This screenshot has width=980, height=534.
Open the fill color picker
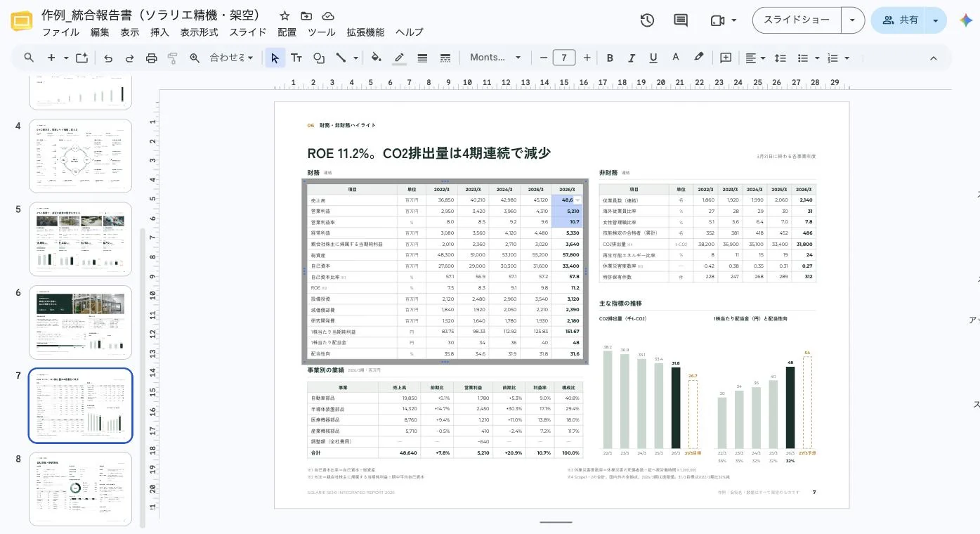(x=376, y=58)
